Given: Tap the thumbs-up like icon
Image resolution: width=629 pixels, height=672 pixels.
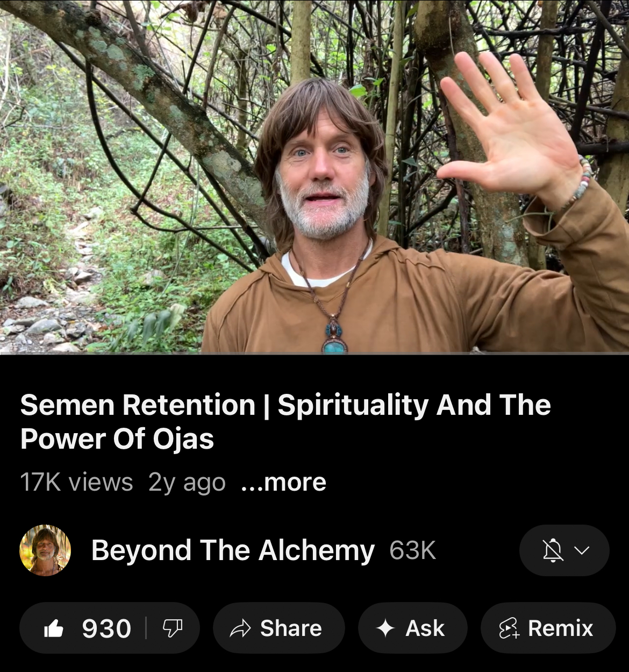Looking at the screenshot, I should [54, 628].
